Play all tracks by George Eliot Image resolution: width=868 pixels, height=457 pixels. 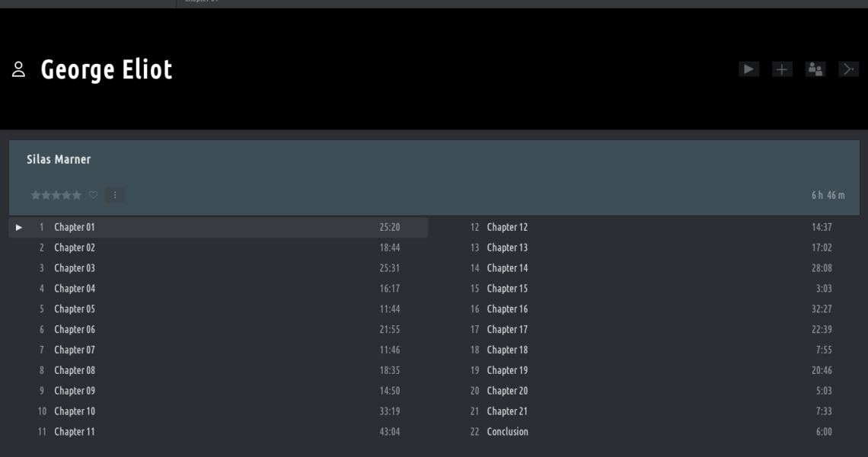pyautogui.click(x=748, y=69)
